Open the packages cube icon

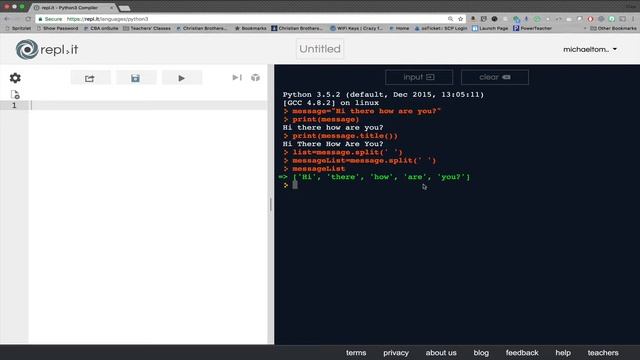tap(256, 78)
